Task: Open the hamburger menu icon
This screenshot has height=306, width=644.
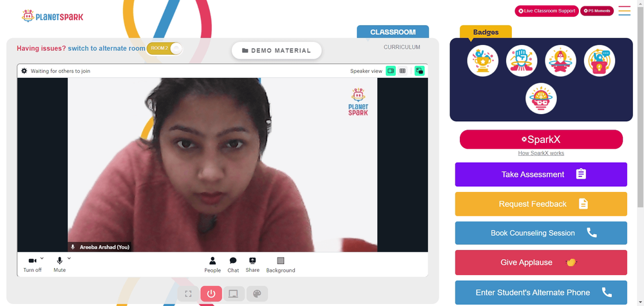Action: point(624,11)
